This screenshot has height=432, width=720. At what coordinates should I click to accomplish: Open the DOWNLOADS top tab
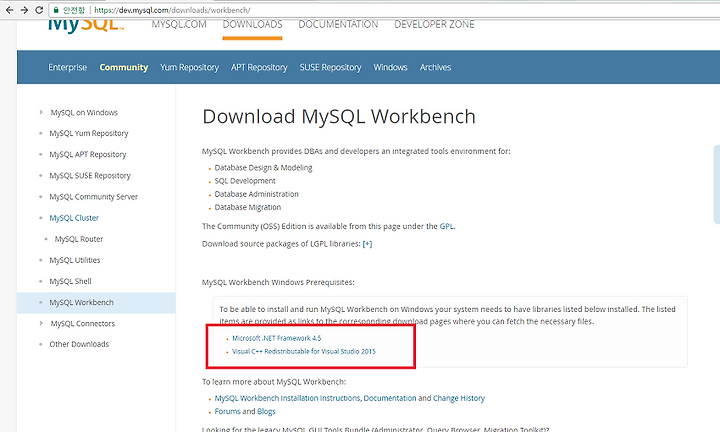[253, 24]
